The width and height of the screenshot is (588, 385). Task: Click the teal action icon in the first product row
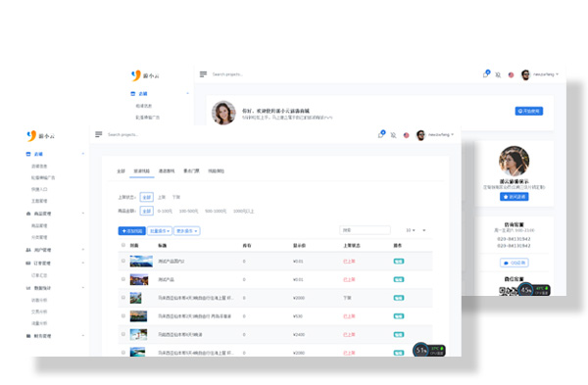pos(399,262)
